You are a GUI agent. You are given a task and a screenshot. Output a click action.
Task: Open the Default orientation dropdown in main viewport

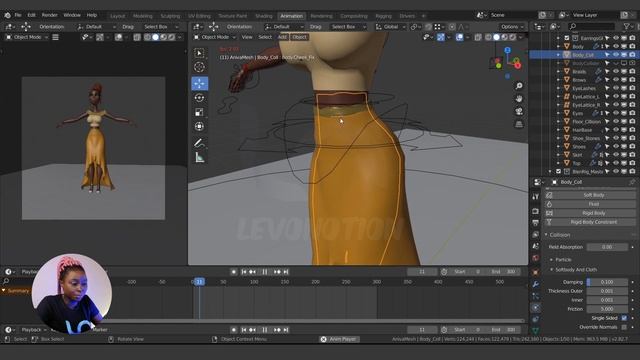click(x=284, y=27)
